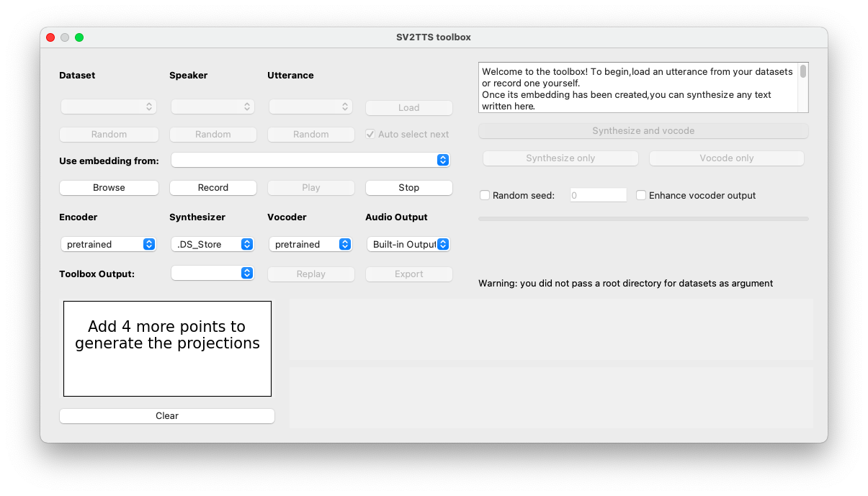The height and width of the screenshot is (496, 868).
Task: Click the projections plot area
Action: [x=167, y=348]
